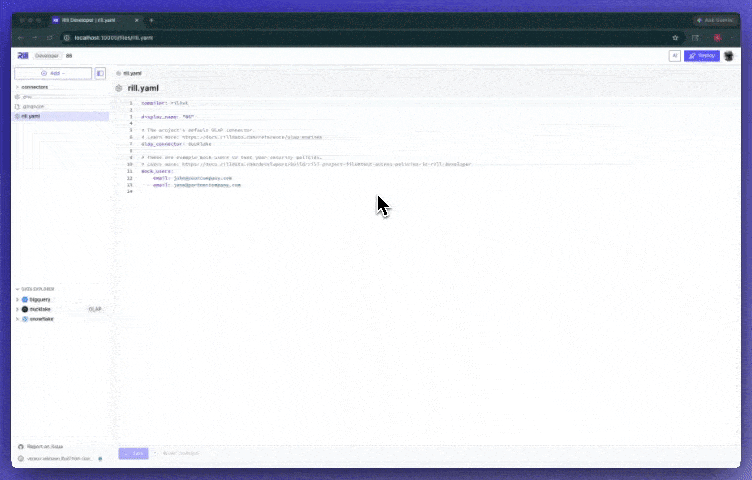752x480 pixels.
Task: Expand the snowflake connector
Action: (17, 319)
